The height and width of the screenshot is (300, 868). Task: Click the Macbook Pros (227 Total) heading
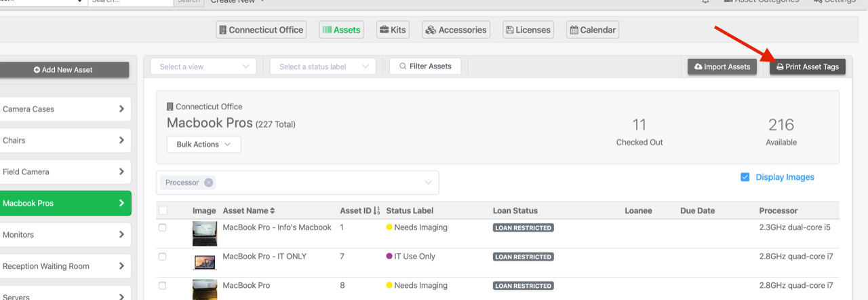231,124
